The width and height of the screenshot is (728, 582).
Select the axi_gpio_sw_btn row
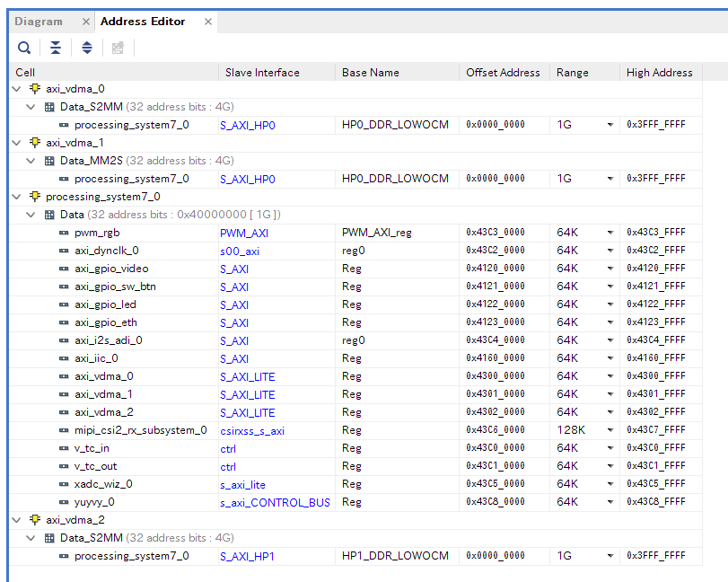pyautogui.click(x=356, y=287)
